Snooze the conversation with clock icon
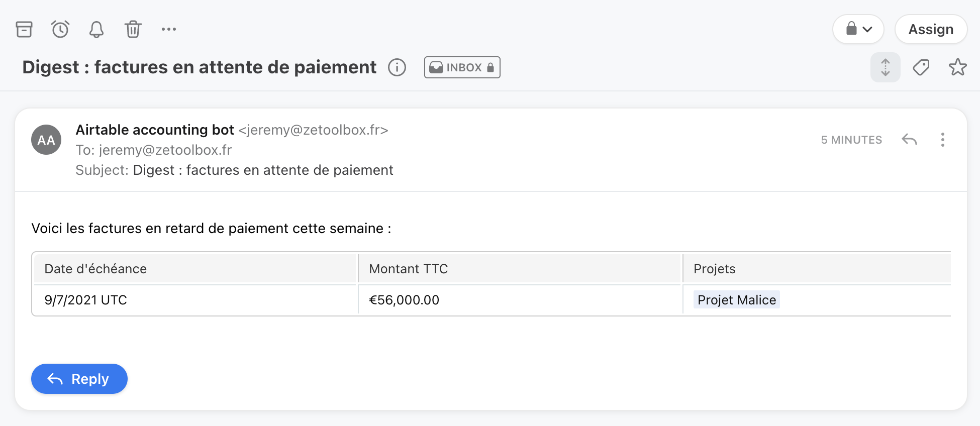The height and width of the screenshot is (426, 980). (60, 29)
